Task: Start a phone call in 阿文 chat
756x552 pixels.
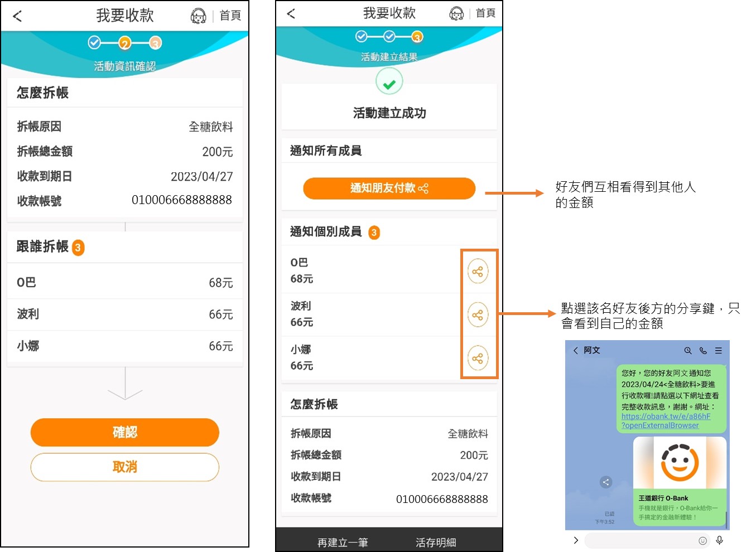Action: [703, 351]
